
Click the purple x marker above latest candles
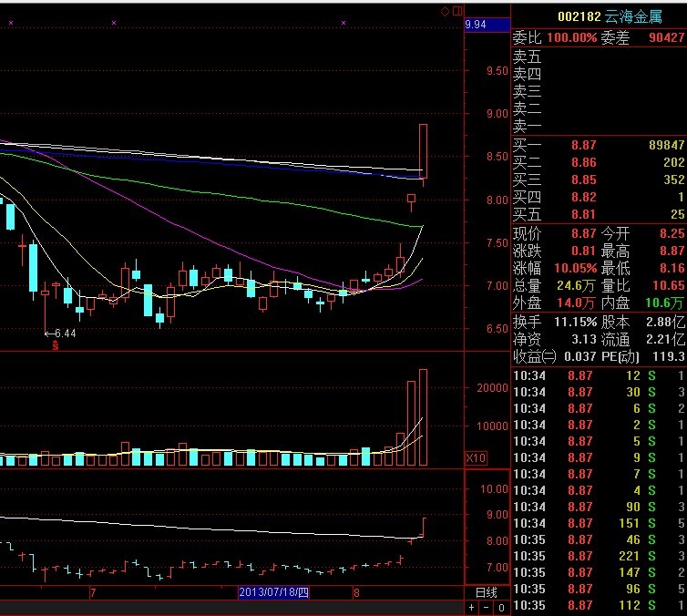point(343,22)
